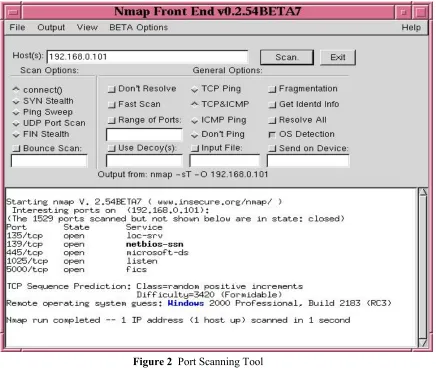Toggle the Don't Resolve checkbox
Screen dimensions: 436x368
click(112, 89)
